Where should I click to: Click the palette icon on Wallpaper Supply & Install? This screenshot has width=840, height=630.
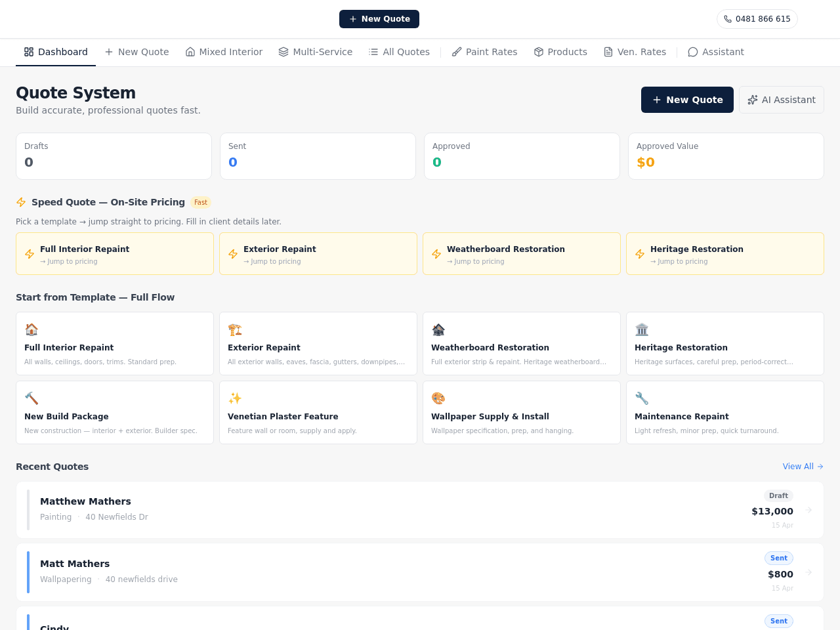click(438, 398)
